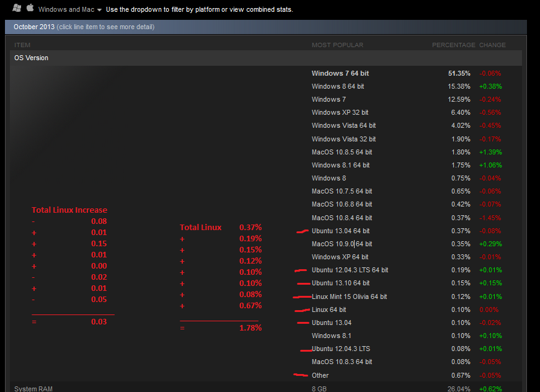This screenshot has height=392, width=540.
Task: Click Windows 8.1 64 bit
Action: click(x=340, y=166)
